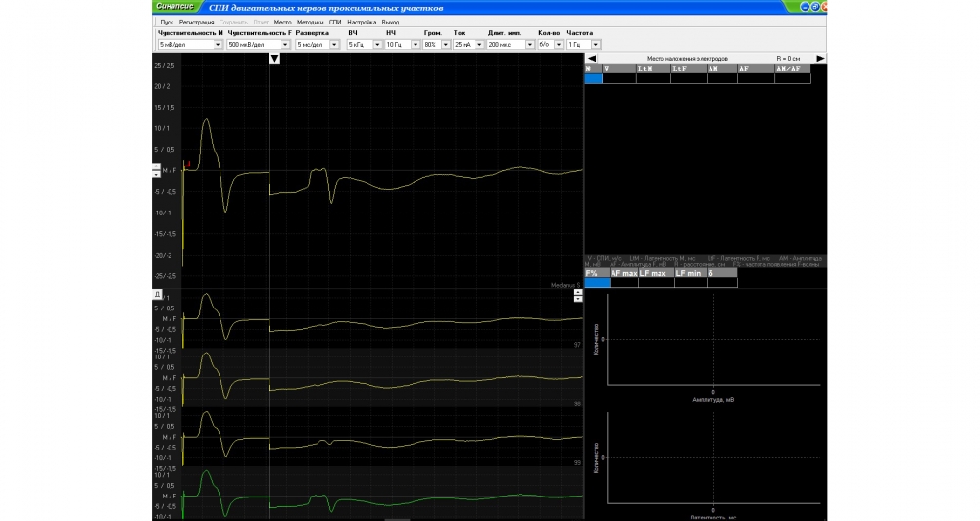The width and height of the screenshot is (980, 521).
Task: Click the Регистрация menu item
Action: pyautogui.click(x=196, y=22)
